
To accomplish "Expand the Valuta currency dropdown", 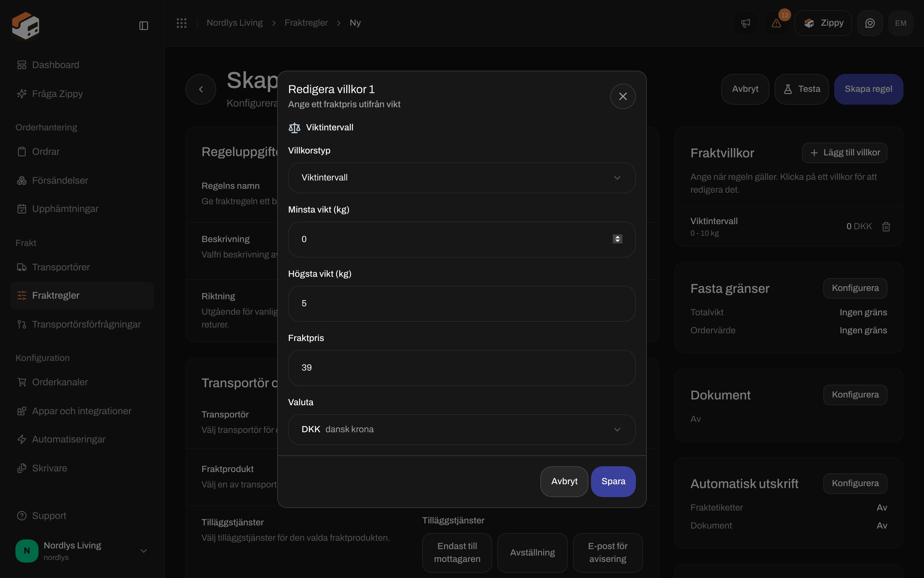I will coord(462,430).
